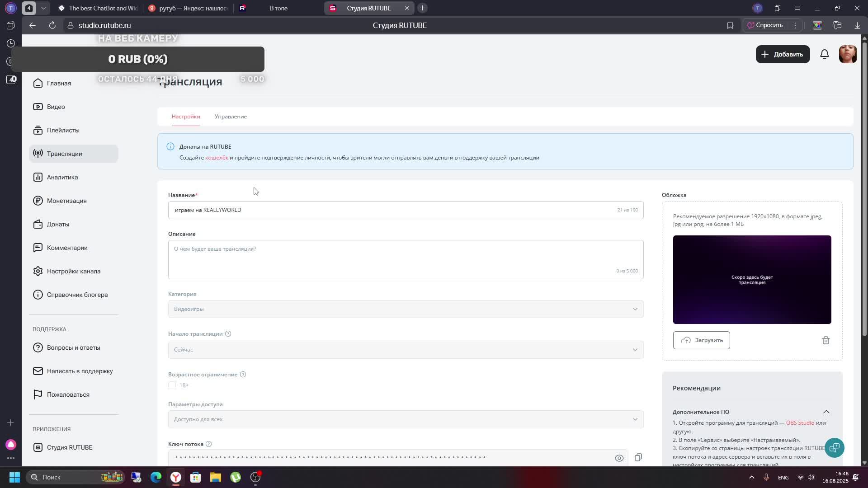
Task: Tick the 18+ age restriction checkbox
Action: click(x=172, y=385)
